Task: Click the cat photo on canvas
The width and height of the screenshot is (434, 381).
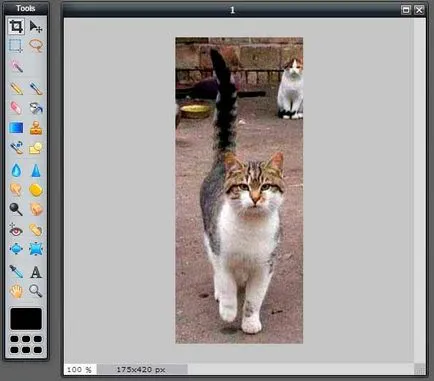Action: [x=239, y=190]
